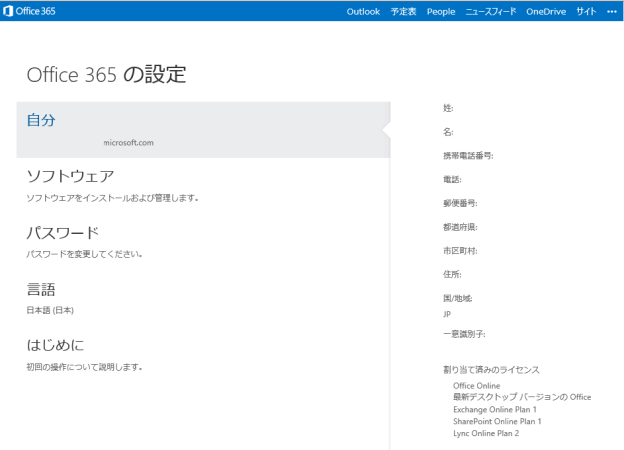Click the 姓: label
Viewport: 624px width, 450px height.
point(448,108)
